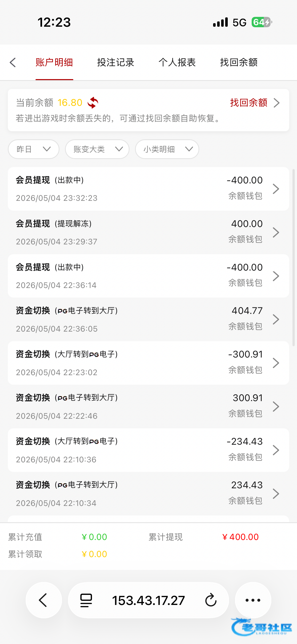Switch to the 投注记录 tab
Viewport: 297px width, 644px height.
coord(116,62)
